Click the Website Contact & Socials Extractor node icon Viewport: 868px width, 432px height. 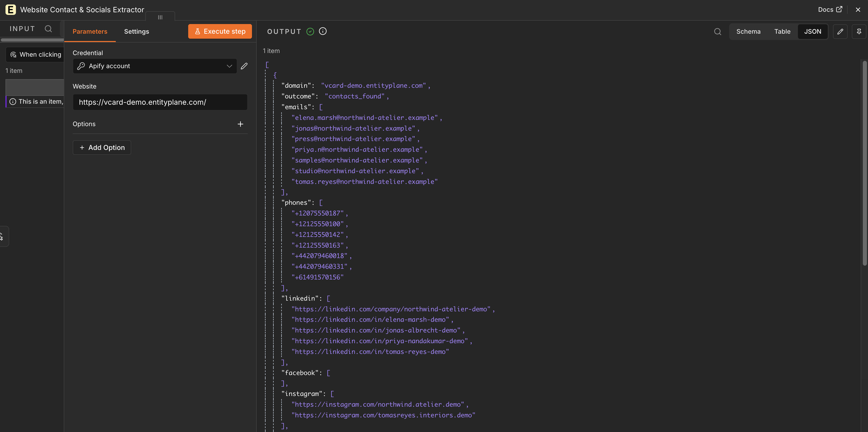pos(11,10)
